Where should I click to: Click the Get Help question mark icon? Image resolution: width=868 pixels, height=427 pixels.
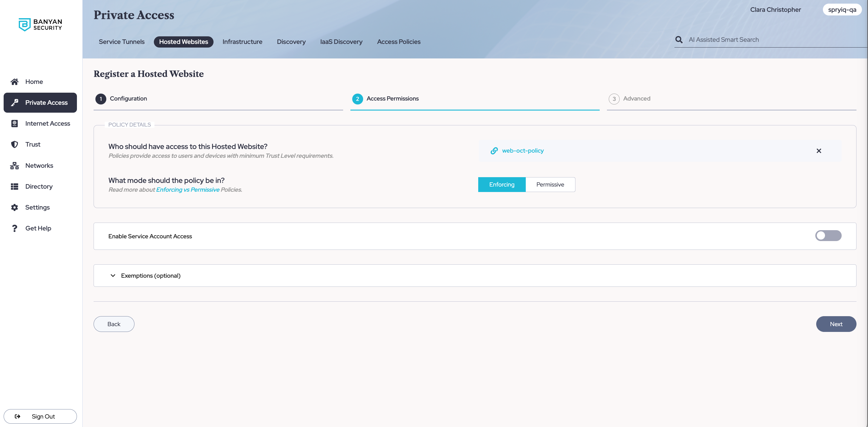15,228
